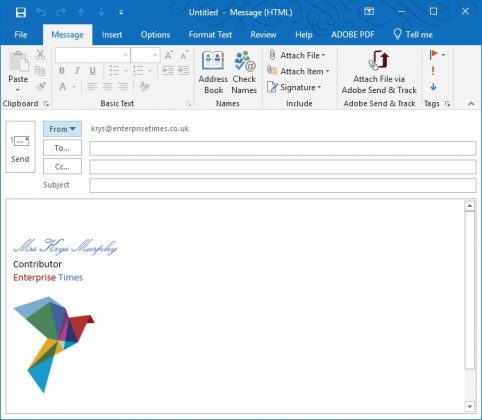Open the From account dropdown
Image resolution: width=482 pixels, height=420 pixels.
pos(62,129)
